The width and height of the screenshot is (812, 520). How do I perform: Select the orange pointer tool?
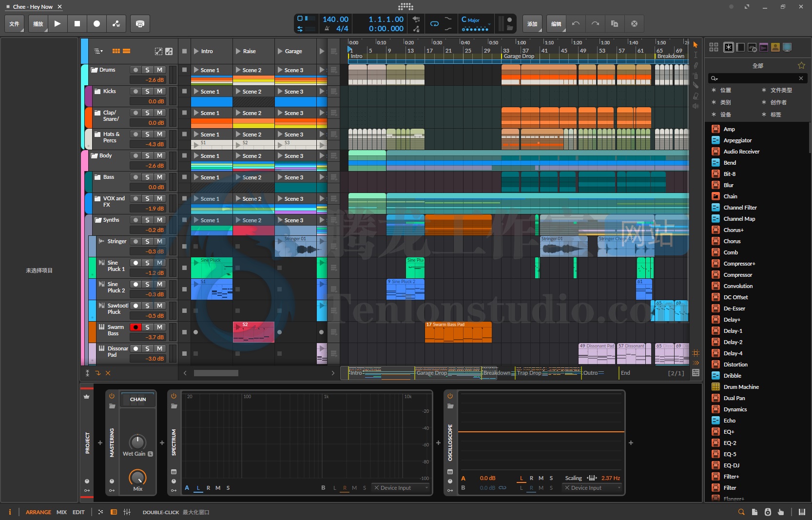pyautogui.click(x=696, y=45)
